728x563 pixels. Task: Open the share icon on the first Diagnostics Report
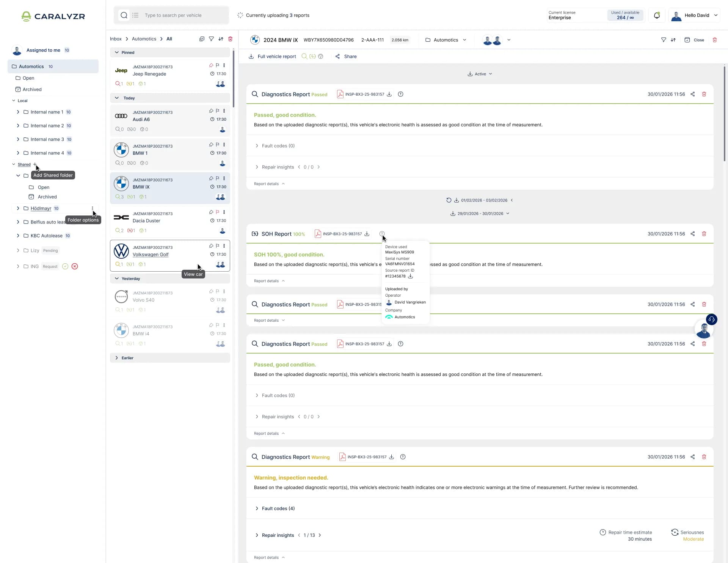click(693, 94)
